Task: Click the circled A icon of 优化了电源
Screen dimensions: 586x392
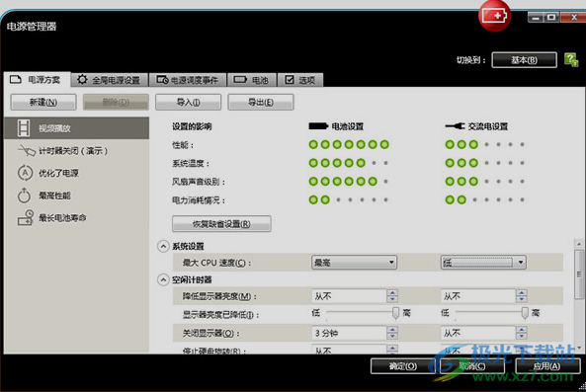Action: click(x=25, y=173)
